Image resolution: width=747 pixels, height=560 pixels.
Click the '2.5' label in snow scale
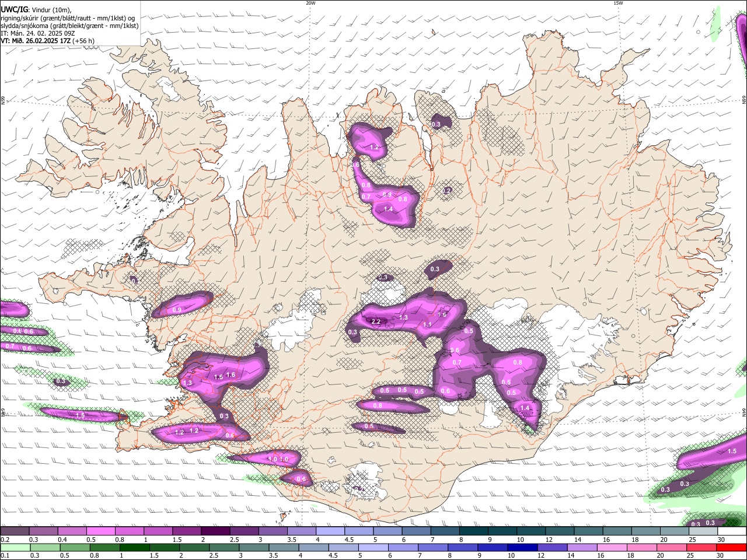[234, 540]
